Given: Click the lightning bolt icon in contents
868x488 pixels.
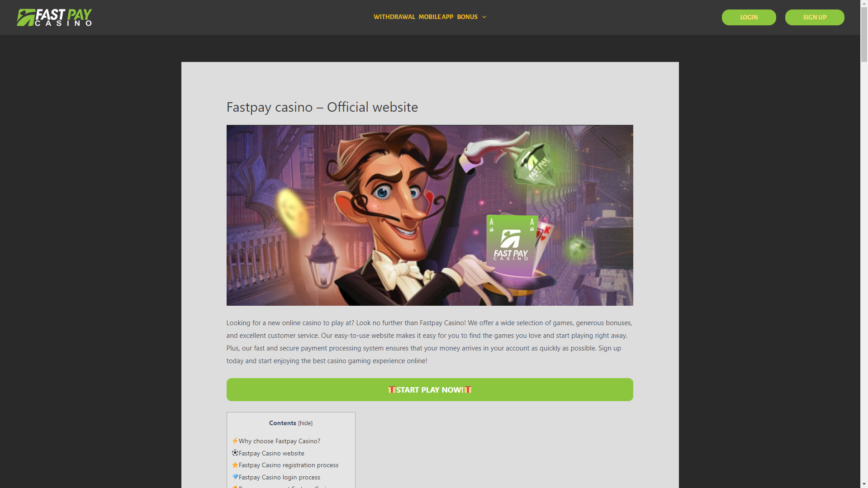Looking at the screenshot, I should [x=235, y=441].
